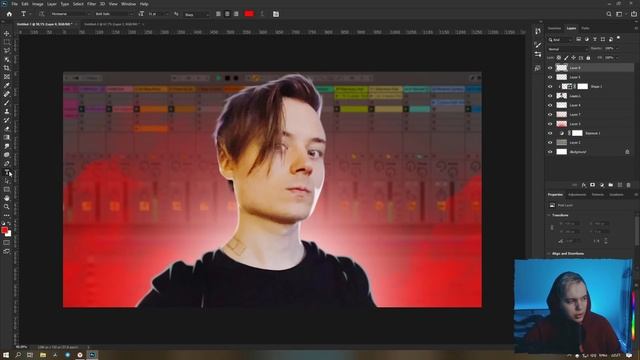Select the Brush tool

[x=7, y=103]
